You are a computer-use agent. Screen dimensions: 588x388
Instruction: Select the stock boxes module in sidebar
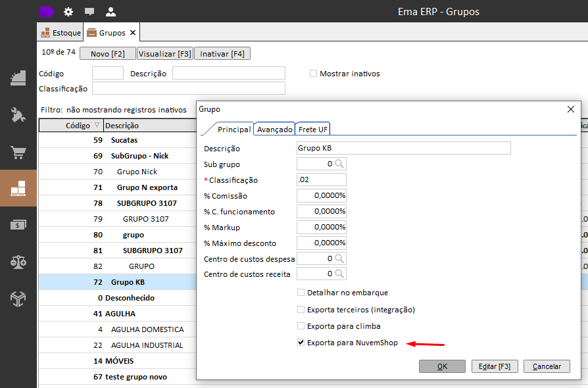[18, 188]
